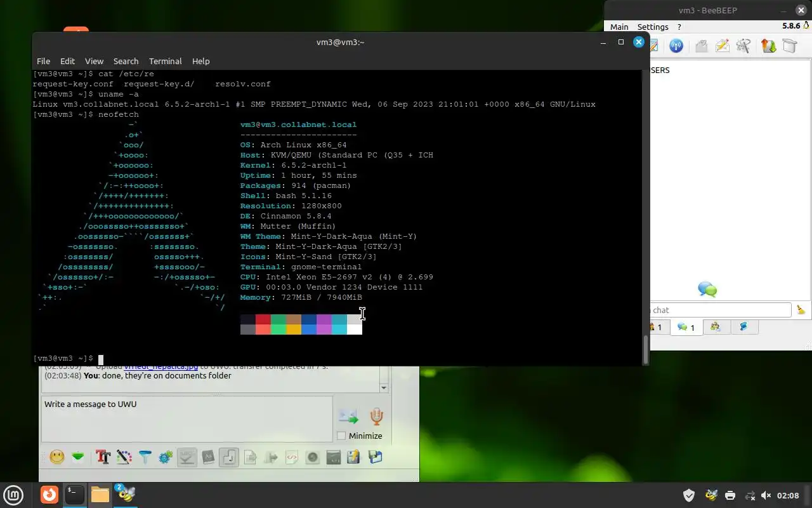The height and width of the screenshot is (508, 812).
Task: Compose message with envelope pencil icon
Action: point(722,46)
